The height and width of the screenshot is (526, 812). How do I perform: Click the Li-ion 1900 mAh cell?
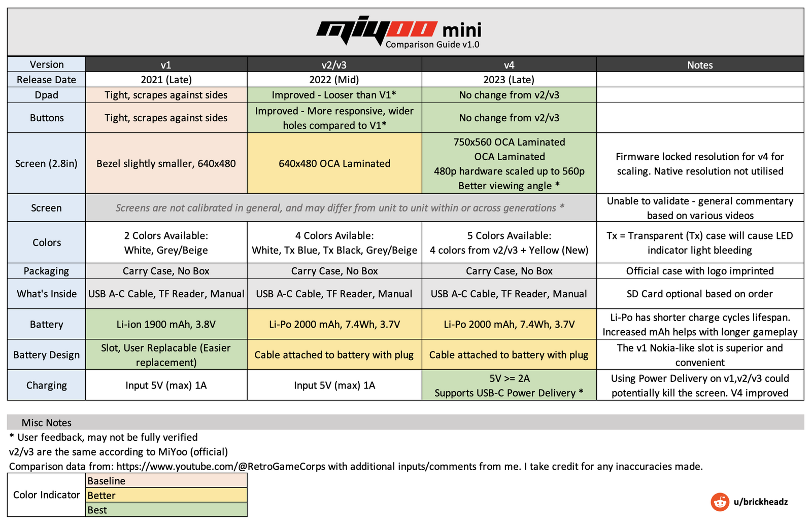(166, 324)
